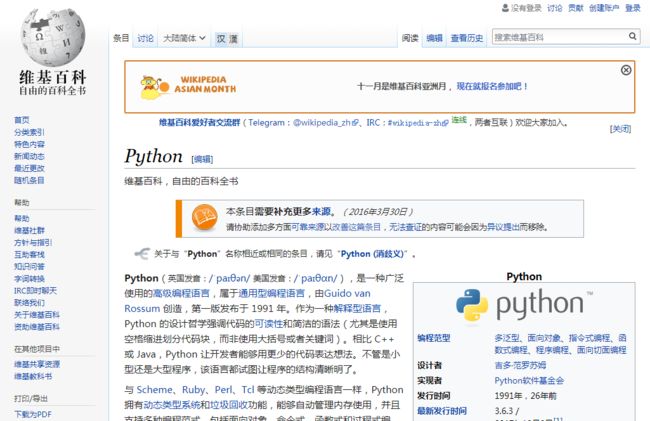This screenshot has height=421, width=650.
Task: Click the [编辑] link next to Python heading
Action: click(202, 159)
